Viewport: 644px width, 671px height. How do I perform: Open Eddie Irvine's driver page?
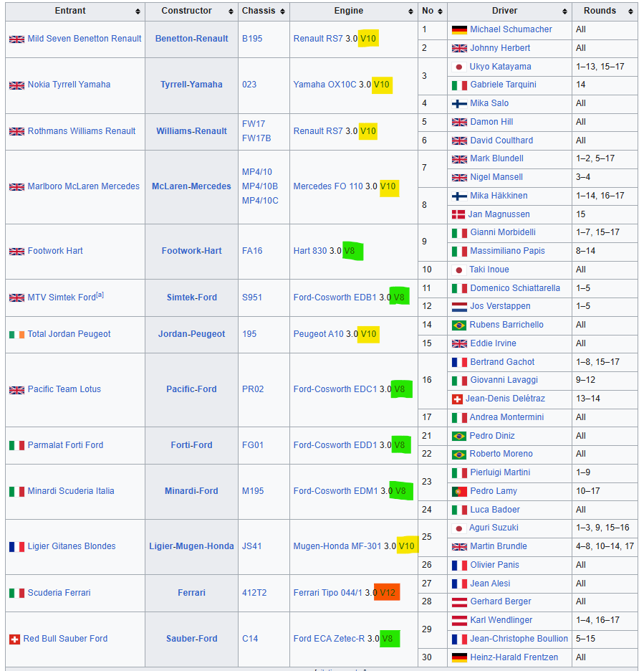tap(494, 343)
